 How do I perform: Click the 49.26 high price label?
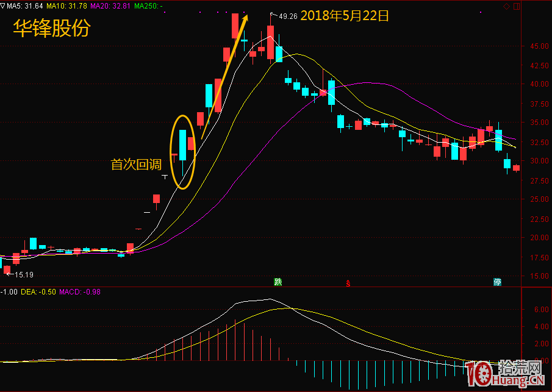pos(288,16)
